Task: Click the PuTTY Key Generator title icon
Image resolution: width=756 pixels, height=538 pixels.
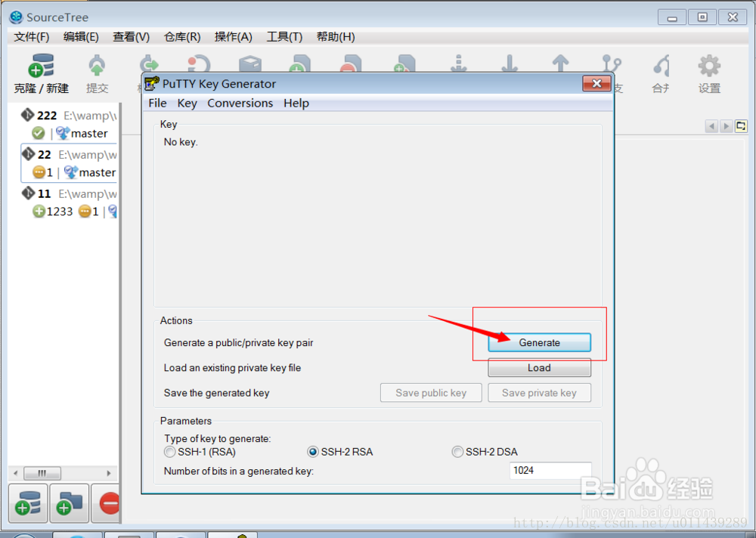Action: pos(152,84)
